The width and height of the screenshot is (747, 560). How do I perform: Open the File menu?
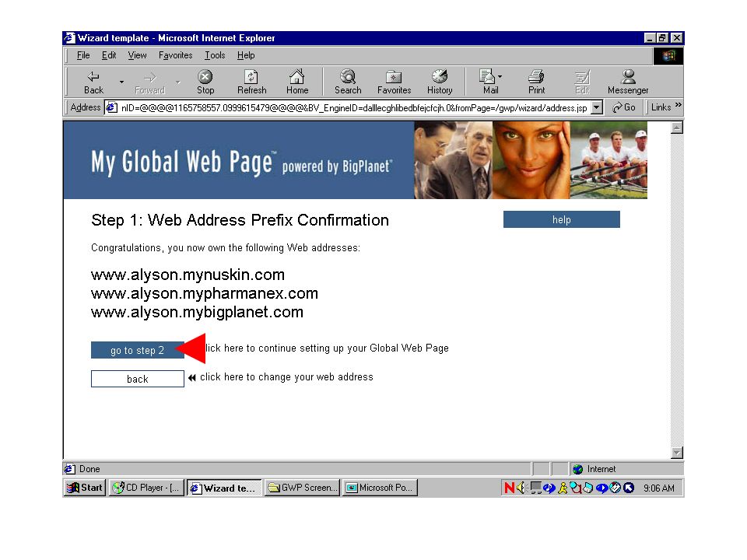click(83, 55)
